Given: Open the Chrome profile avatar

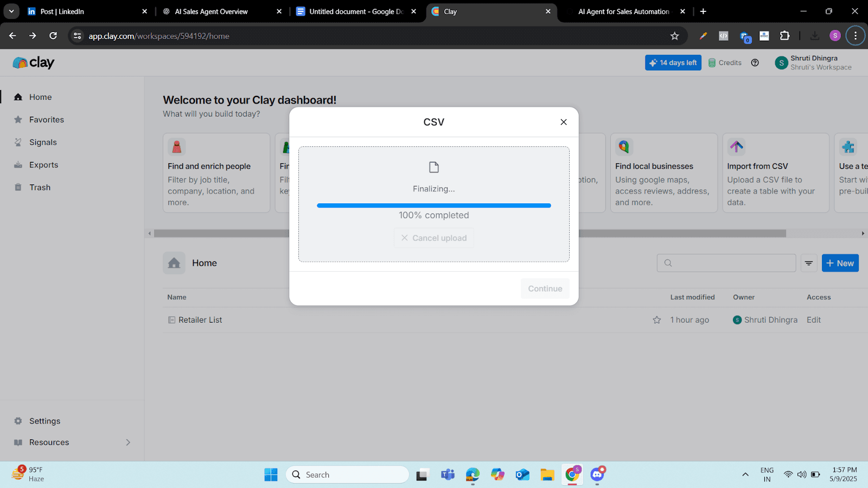Looking at the screenshot, I should [835, 36].
